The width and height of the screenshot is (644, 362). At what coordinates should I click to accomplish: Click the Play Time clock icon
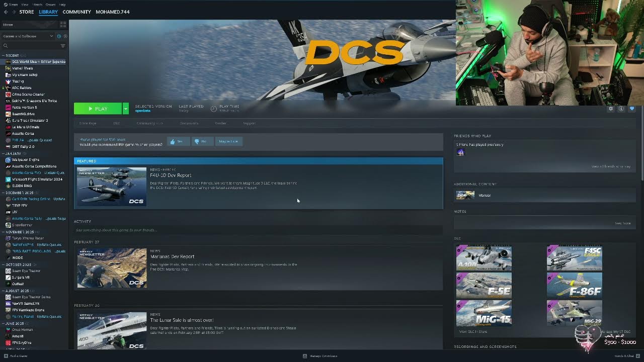point(213,109)
